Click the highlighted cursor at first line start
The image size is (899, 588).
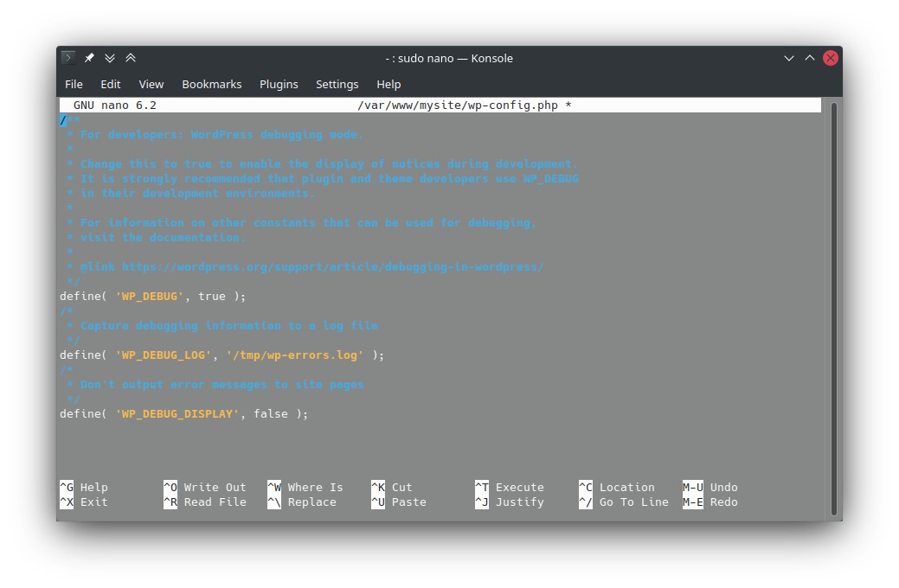click(x=63, y=120)
